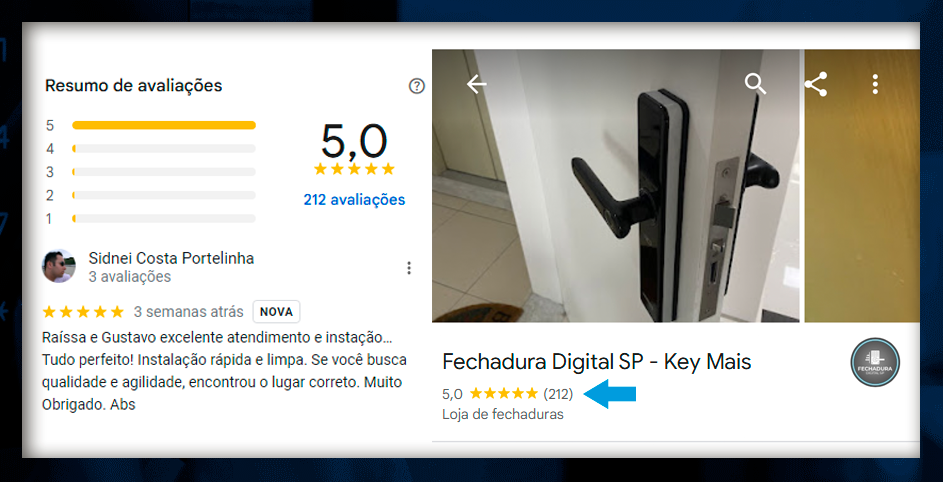Open the three-dot menu over the photo

(x=875, y=84)
